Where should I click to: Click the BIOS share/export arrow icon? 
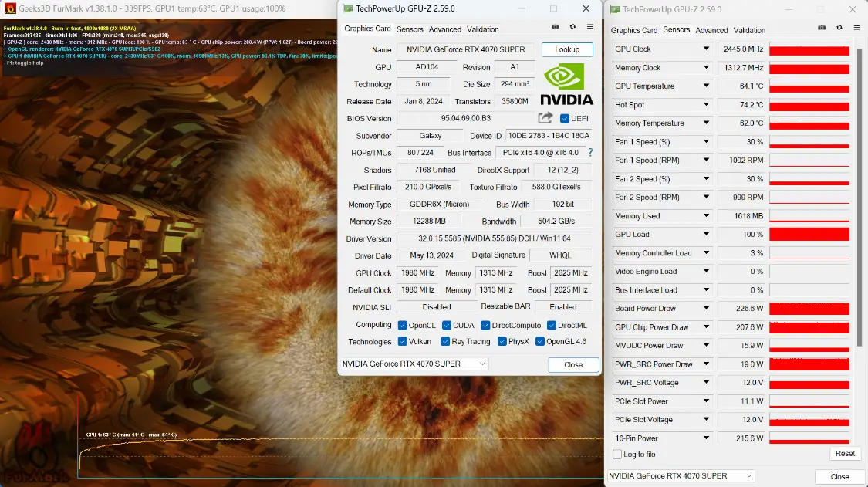(x=545, y=117)
